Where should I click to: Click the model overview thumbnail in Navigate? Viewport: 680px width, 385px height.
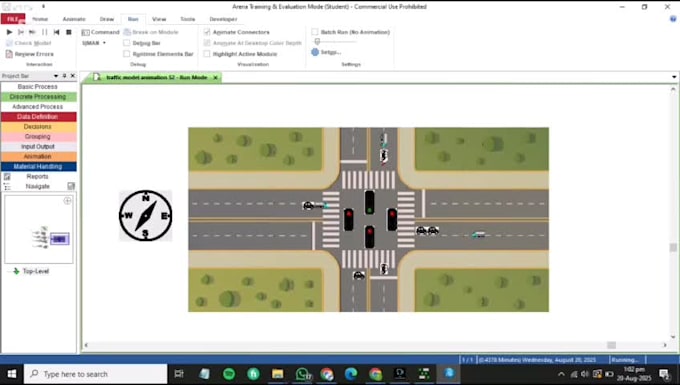(39, 229)
